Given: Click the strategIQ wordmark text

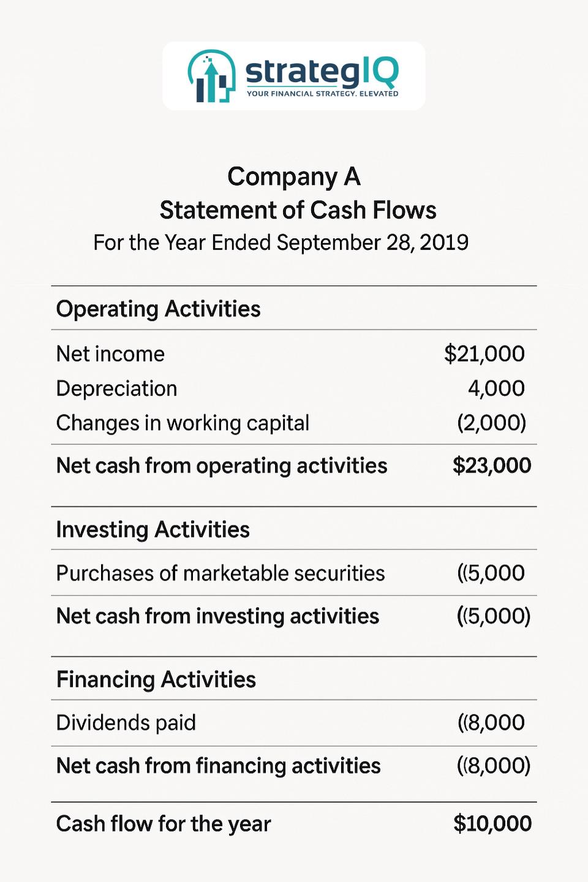Looking at the screenshot, I should pyautogui.click(x=322, y=71).
